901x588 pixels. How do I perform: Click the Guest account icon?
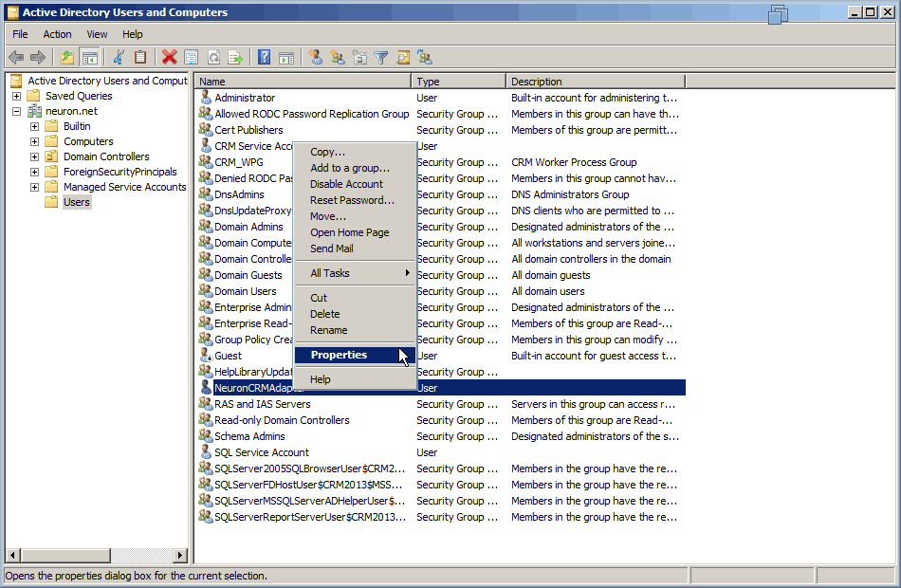click(206, 356)
